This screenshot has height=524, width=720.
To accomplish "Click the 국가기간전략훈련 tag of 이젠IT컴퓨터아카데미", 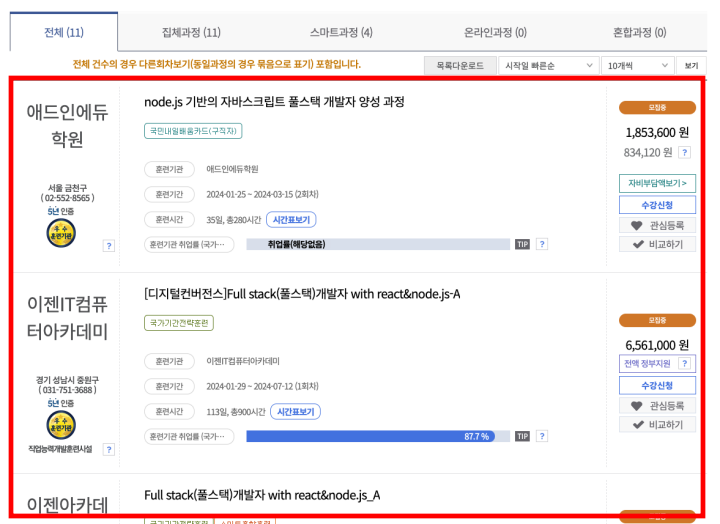I will pyautogui.click(x=179, y=323).
